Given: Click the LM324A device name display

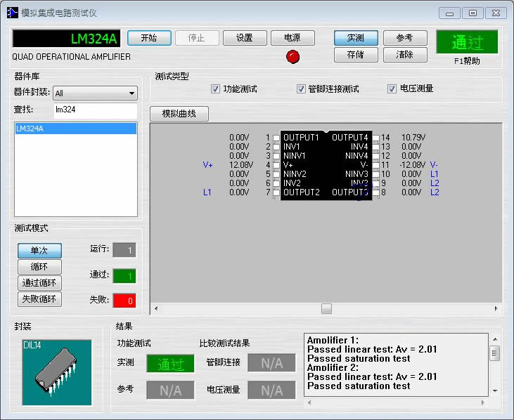Looking at the screenshot, I should pyautogui.click(x=67, y=39).
